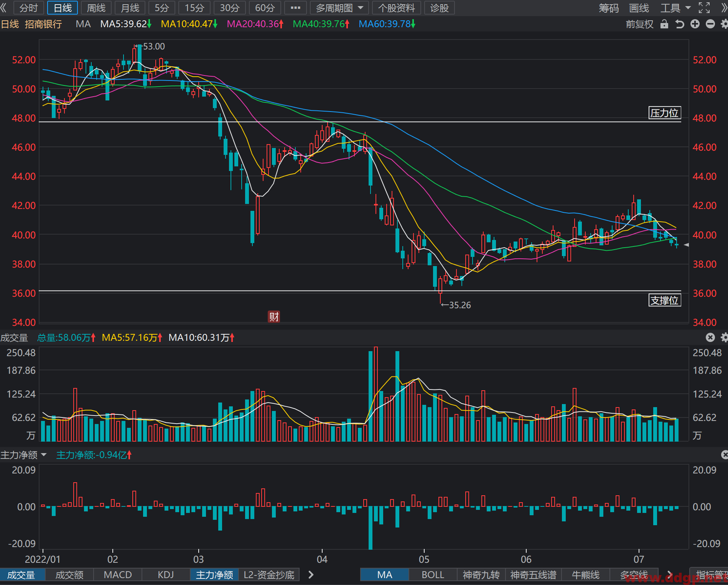Click the red 财 marker on the chart
Viewport: 728px width, 585px height.
click(274, 317)
